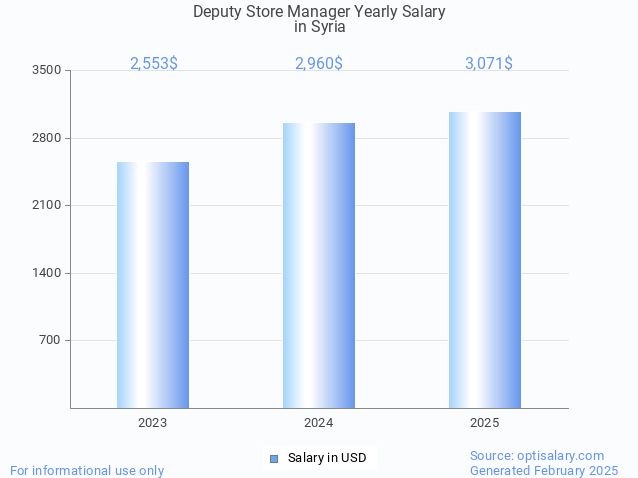Click the 'Generated February 2025' text
Viewport: 638px width, 478px height.
(544, 471)
